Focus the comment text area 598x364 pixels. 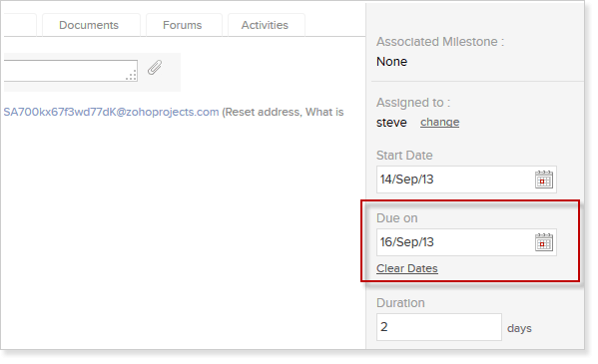point(71,71)
